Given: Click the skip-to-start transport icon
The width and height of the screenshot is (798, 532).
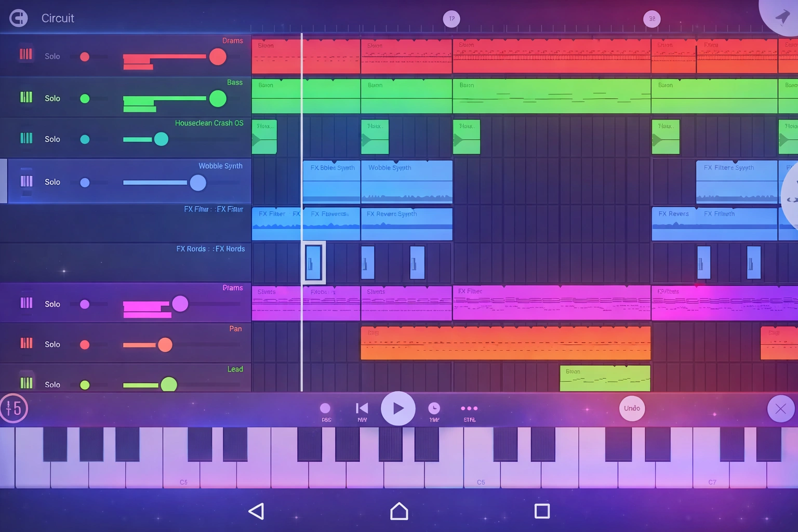Looking at the screenshot, I should [x=362, y=408].
